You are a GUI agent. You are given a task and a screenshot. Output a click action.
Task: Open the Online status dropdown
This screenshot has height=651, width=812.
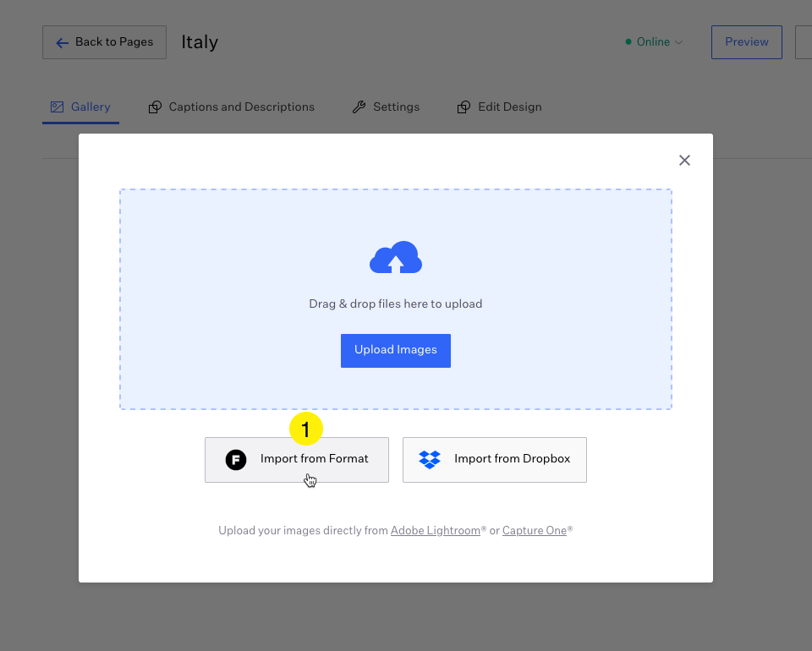[654, 42]
